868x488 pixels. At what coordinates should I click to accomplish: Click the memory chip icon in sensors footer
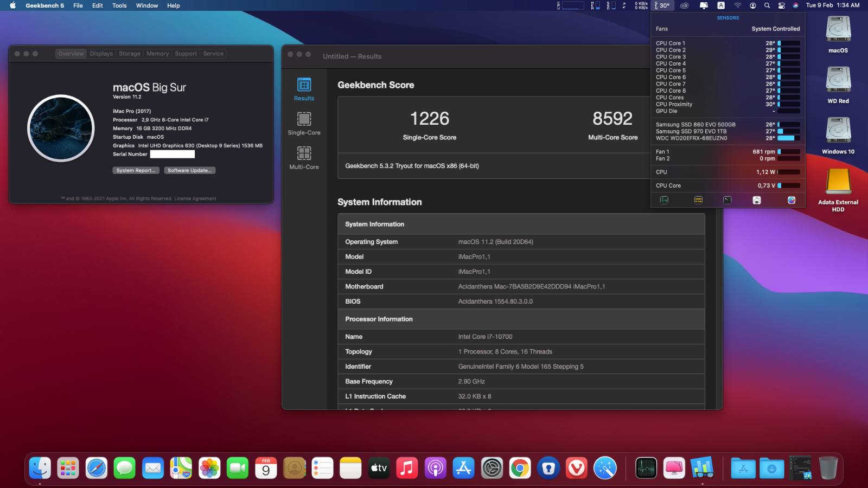[x=698, y=200]
